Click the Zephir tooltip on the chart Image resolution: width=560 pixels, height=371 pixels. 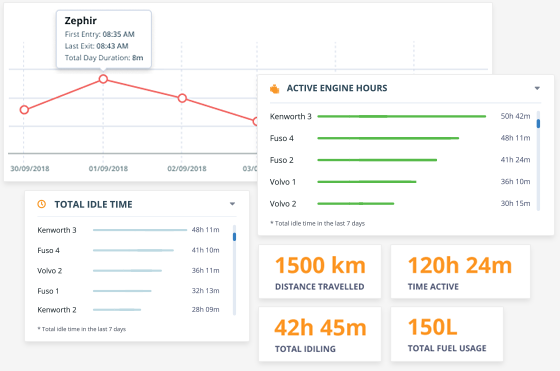[x=104, y=39]
